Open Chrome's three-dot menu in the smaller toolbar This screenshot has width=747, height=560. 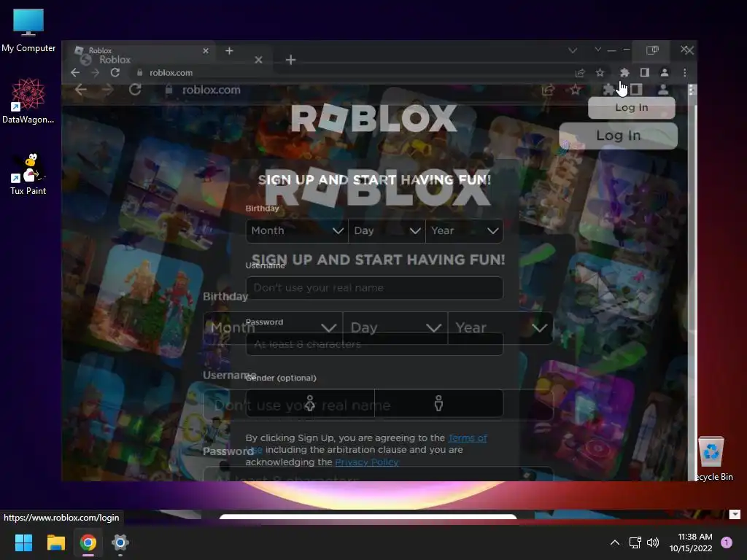(x=684, y=73)
